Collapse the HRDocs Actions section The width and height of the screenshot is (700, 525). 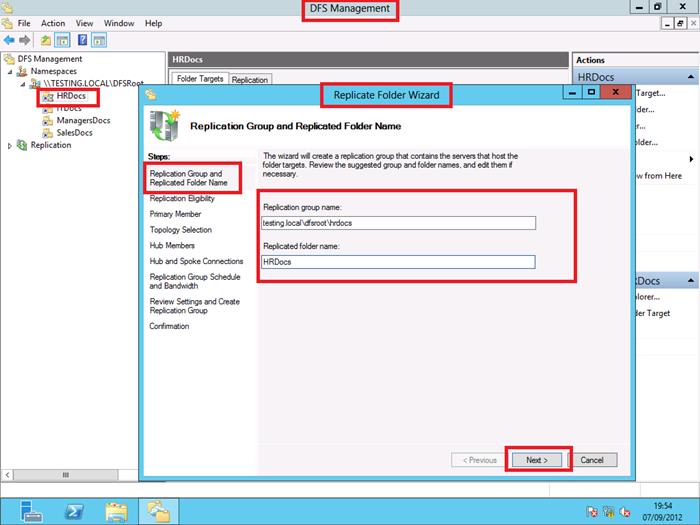coord(691,77)
